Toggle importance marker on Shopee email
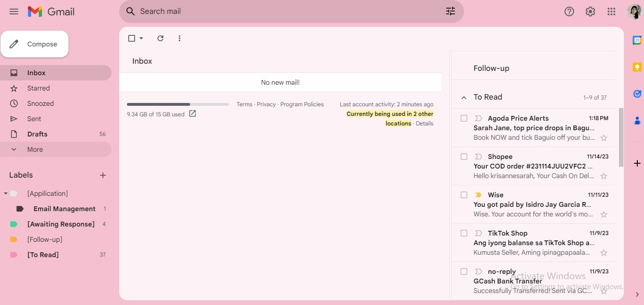The image size is (644, 305). [x=478, y=157]
